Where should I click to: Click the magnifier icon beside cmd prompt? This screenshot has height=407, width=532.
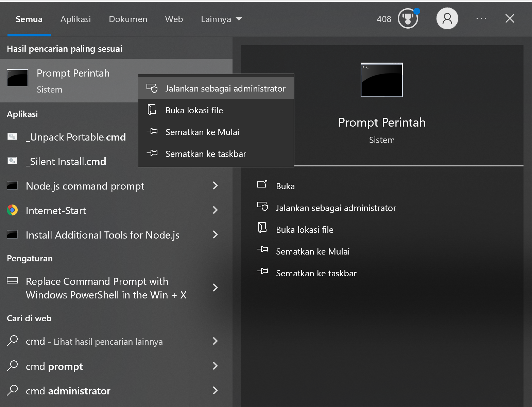coord(12,365)
